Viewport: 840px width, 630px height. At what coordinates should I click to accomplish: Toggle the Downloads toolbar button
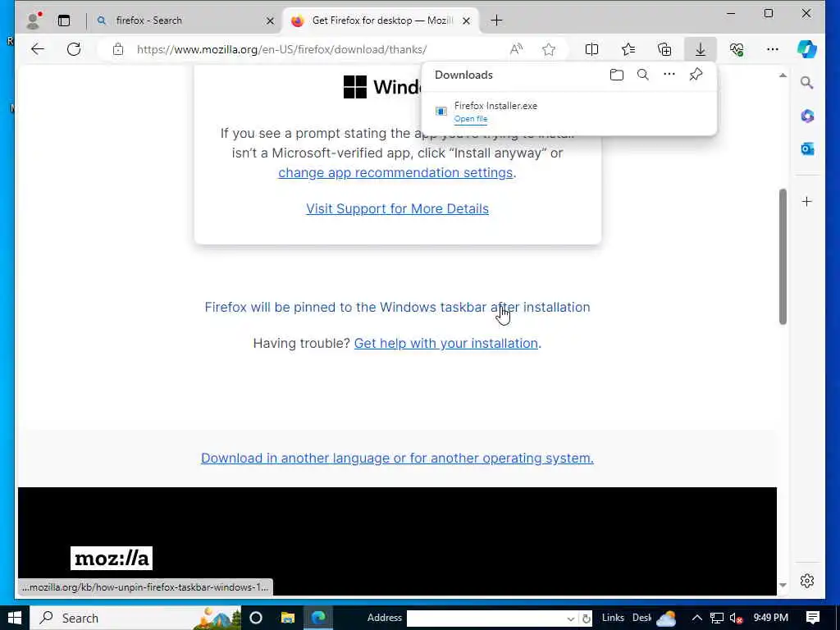click(701, 49)
